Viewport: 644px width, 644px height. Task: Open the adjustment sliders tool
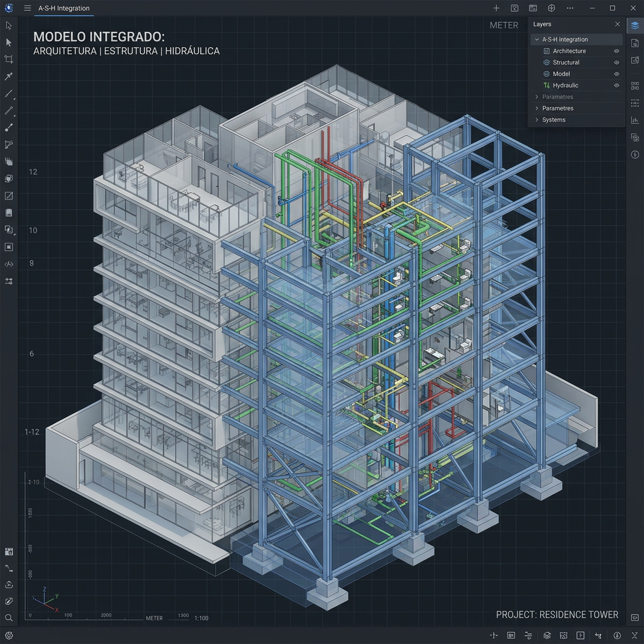9,281
